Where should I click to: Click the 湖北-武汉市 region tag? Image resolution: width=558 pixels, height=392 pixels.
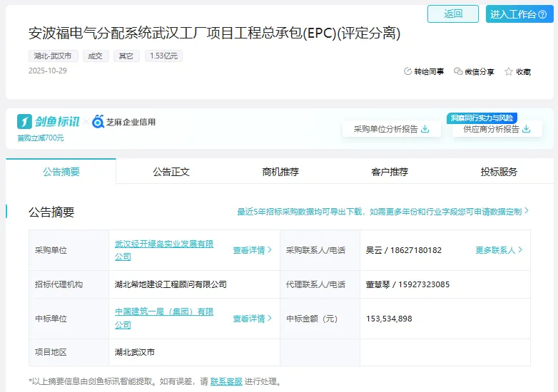coord(52,56)
